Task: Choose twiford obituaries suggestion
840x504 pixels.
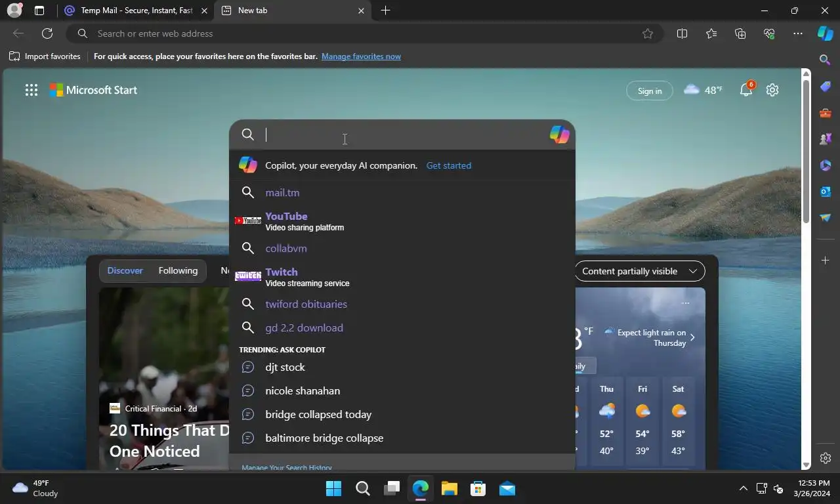Action: point(402,304)
